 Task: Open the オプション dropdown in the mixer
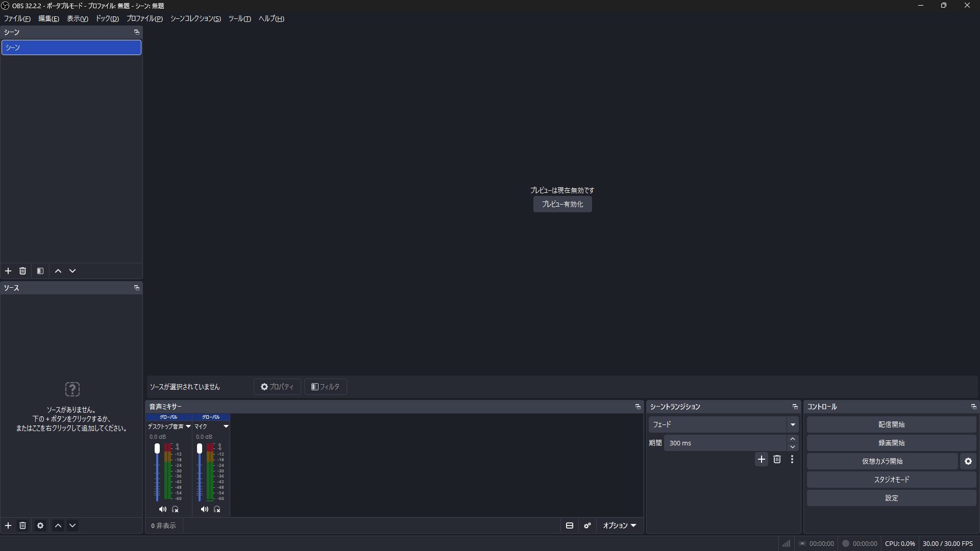tap(619, 525)
